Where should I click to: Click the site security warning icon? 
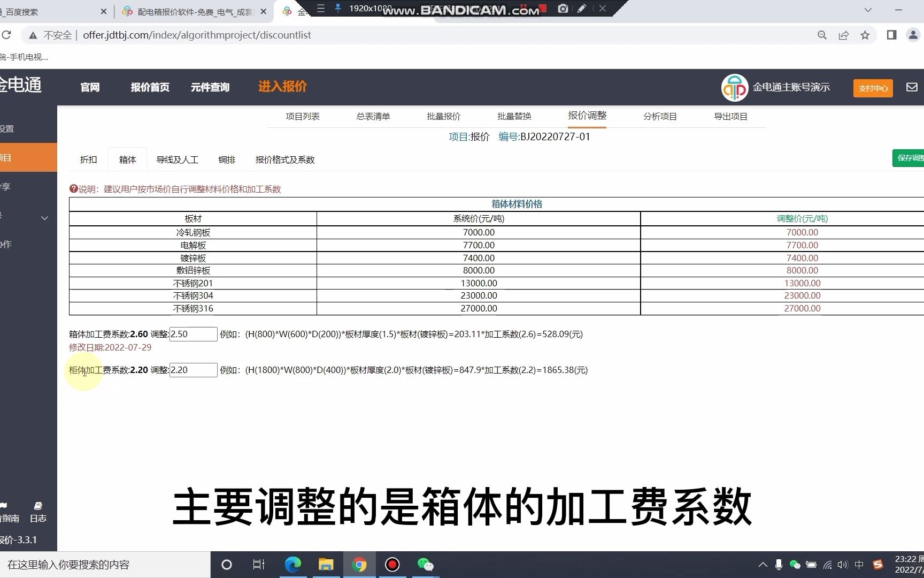(x=33, y=35)
